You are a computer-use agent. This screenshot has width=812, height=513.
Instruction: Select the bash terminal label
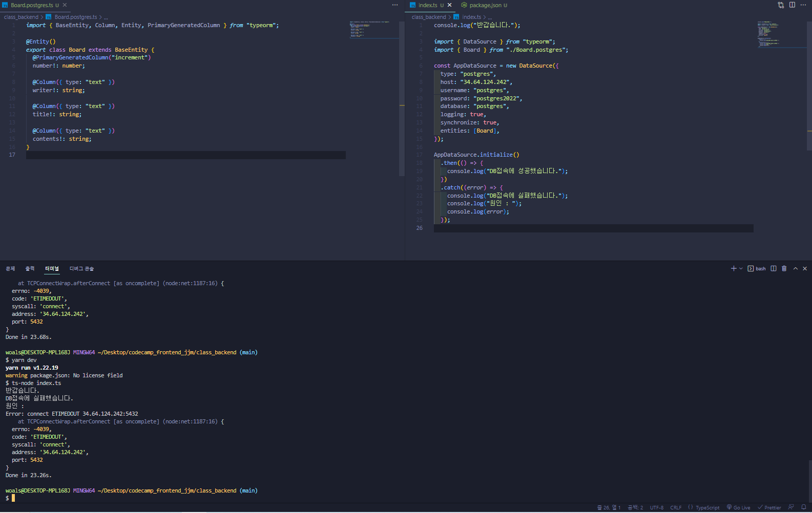[757, 268]
